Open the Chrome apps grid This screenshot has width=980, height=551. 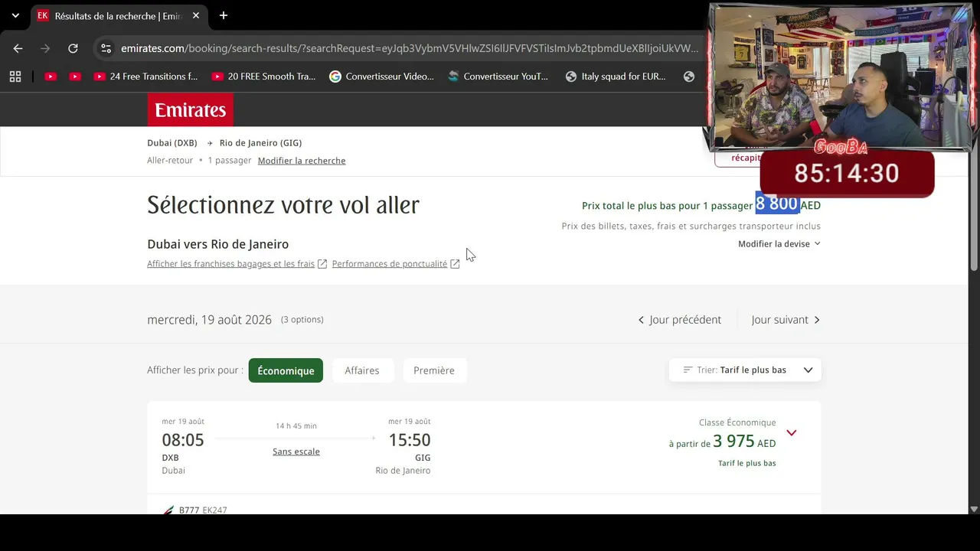click(x=15, y=77)
